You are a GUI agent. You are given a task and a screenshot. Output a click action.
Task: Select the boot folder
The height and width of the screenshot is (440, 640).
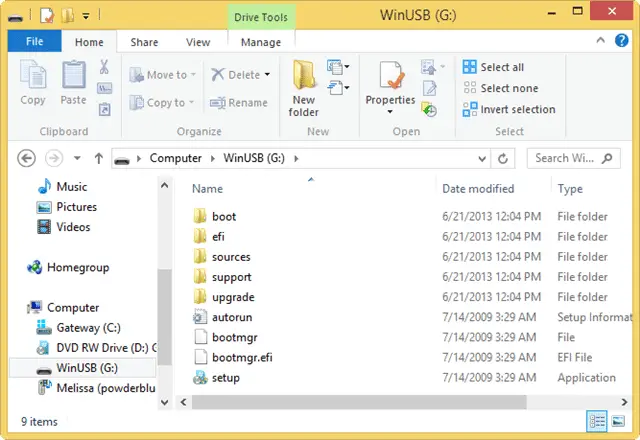click(x=215, y=216)
